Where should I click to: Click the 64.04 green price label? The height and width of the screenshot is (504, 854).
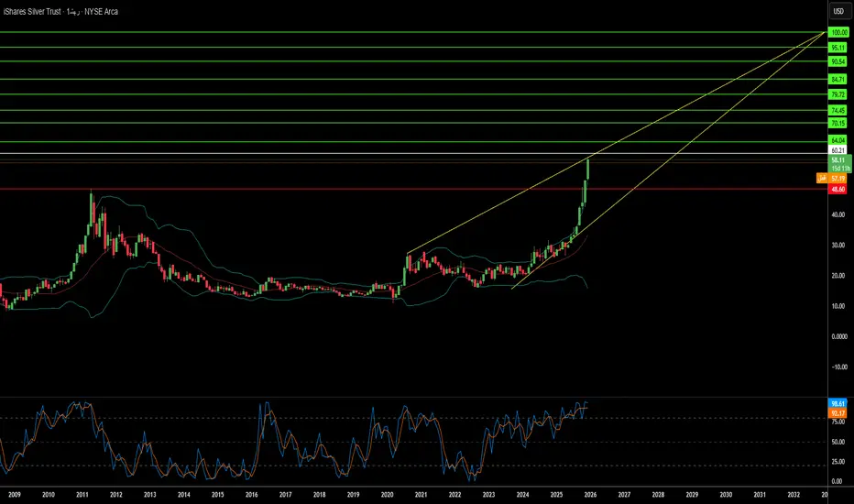838,140
